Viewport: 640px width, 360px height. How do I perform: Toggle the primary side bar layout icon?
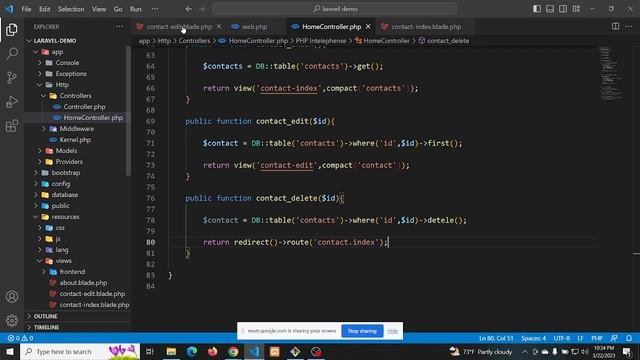tap(537, 9)
